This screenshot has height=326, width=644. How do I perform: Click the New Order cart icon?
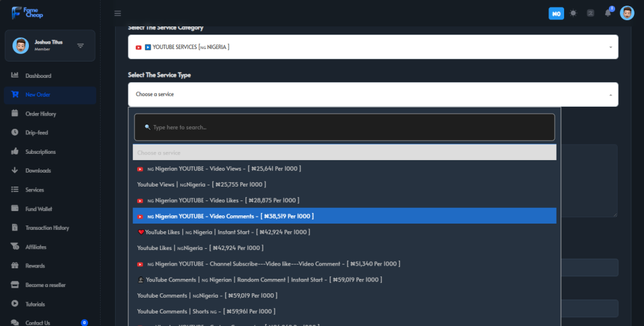click(x=15, y=94)
